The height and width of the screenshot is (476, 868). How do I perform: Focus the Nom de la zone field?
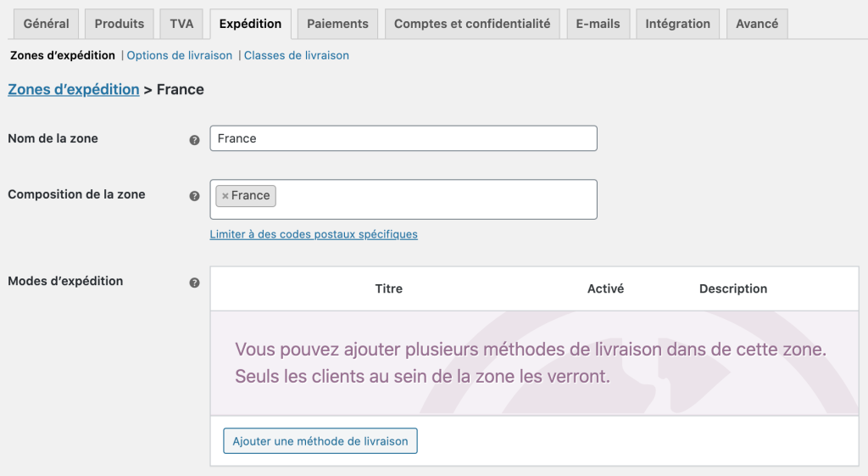point(403,138)
